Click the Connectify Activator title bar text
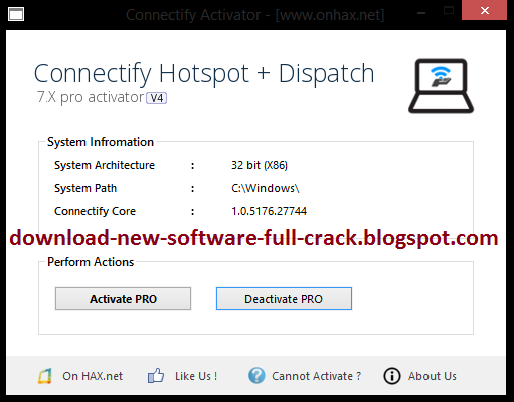 tap(255, 15)
